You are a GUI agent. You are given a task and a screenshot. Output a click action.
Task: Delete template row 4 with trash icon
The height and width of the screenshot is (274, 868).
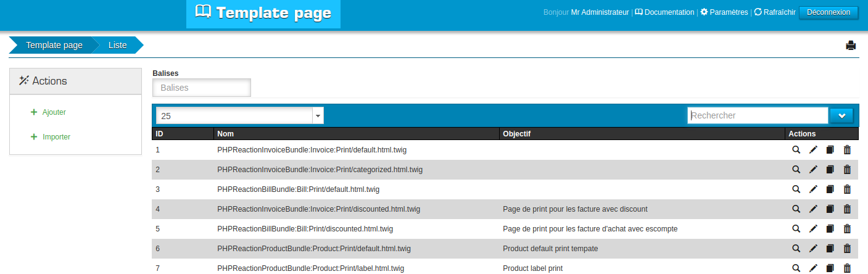pos(847,209)
